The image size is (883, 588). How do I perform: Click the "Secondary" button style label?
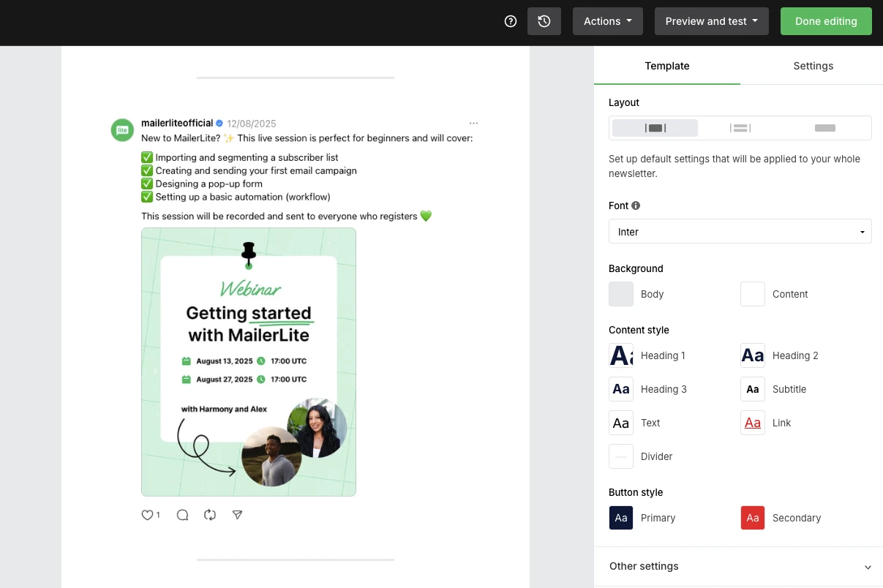point(797,518)
